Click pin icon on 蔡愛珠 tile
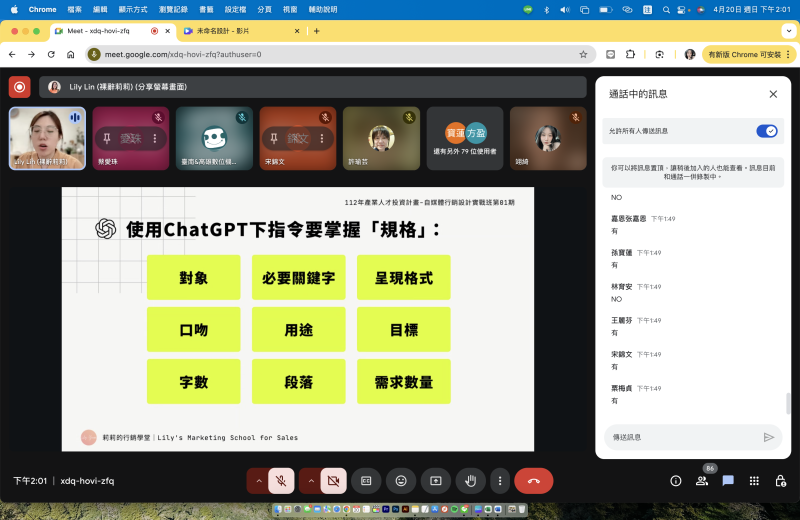 (107, 138)
